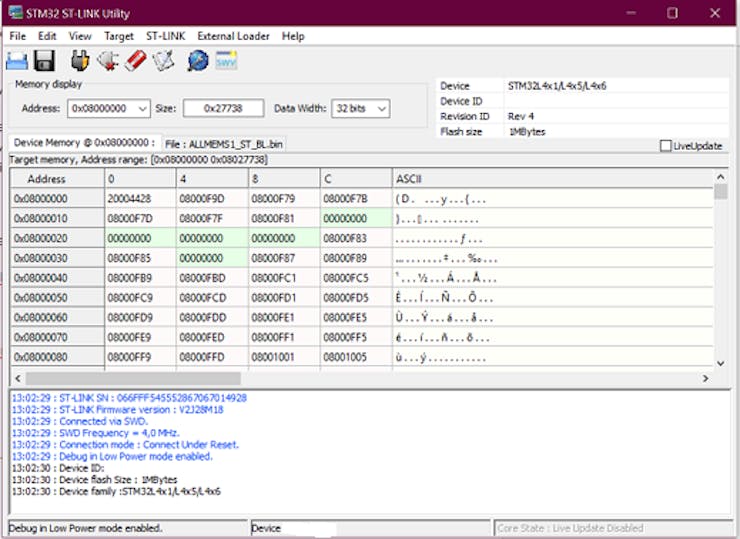Click Device value STM32L4x1/L4x5/L4x6 in info panel

pos(557,86)
